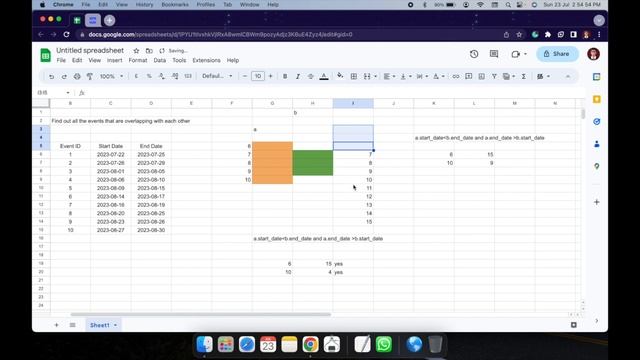Click the Share button
640x360 pixels.
(557, 54)
